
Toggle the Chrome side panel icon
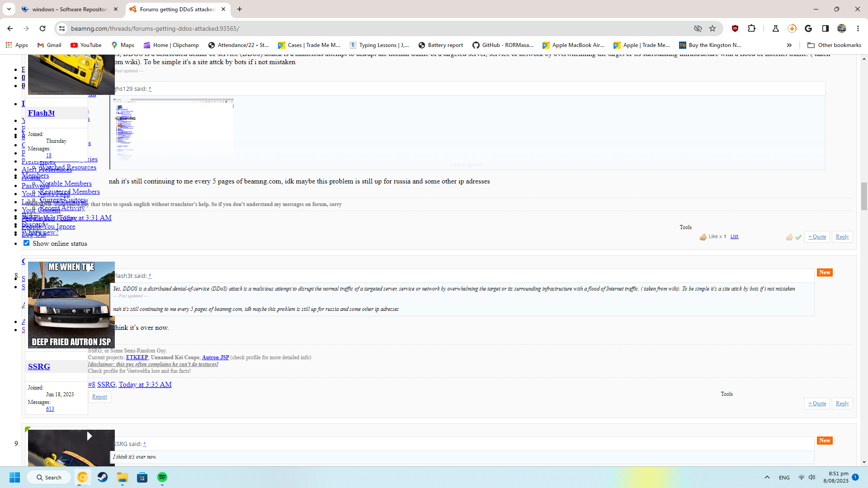pos(826,28)
